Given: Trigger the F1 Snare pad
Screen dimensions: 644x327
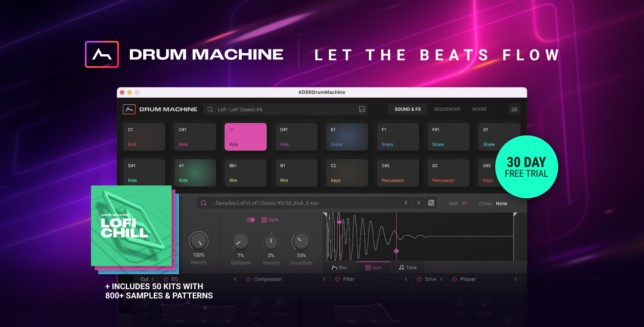Looking at the screenshot, I should [x=398, y=137].
